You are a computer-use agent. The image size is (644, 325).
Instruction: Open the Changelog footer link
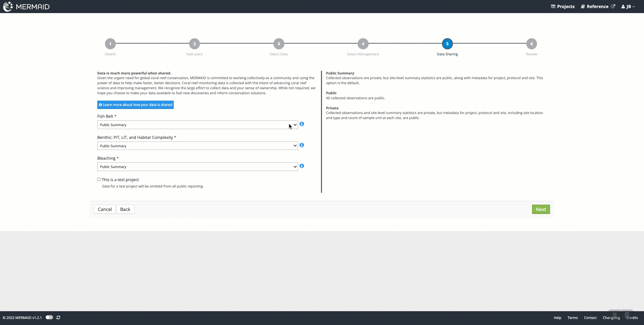click(x=611, y=318)
